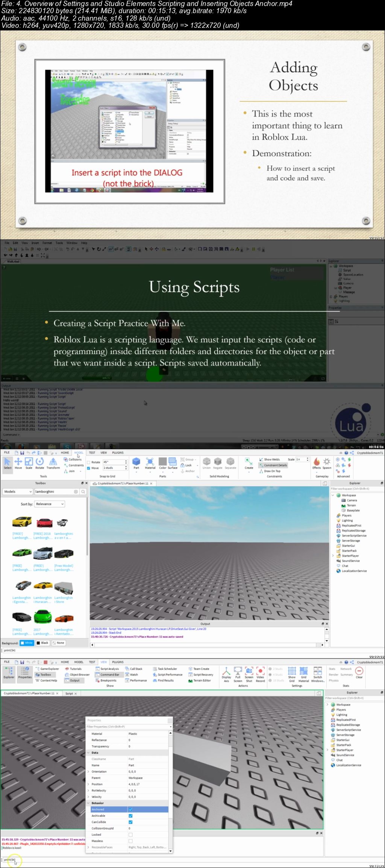The width and height of the screenshot is (385, 868).
Task: Open the Effects gameplay icon
Action: pos(317,463)
